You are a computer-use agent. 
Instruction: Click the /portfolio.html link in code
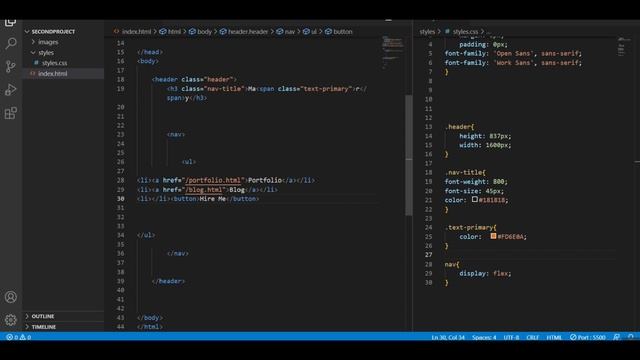click(213, 180)
